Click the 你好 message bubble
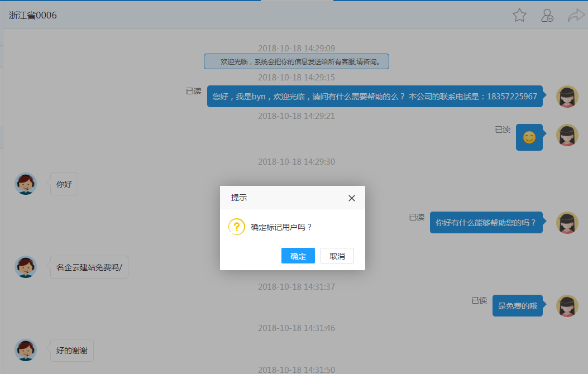 [64, 184]
